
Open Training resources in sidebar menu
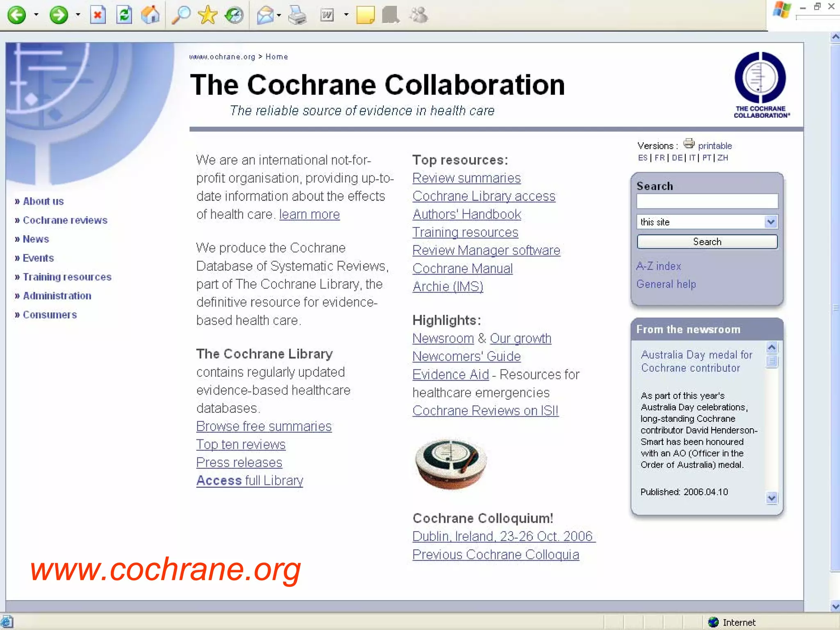point(67,277)
